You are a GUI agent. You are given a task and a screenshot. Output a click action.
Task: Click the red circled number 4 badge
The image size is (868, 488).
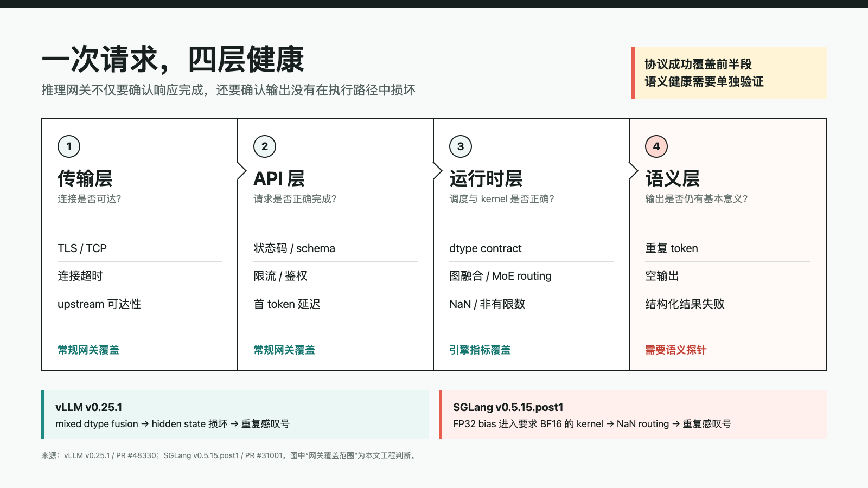pyautogui.click(x=656, y=146)
